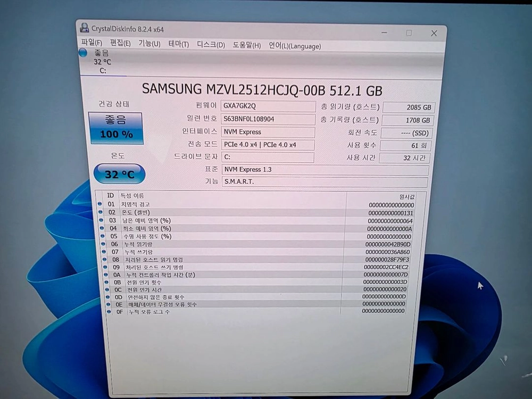Image resolution: width=532 pixels, height=399 pixels.
Task: Click raw value 0000000036A860
Action: (387, 252)
